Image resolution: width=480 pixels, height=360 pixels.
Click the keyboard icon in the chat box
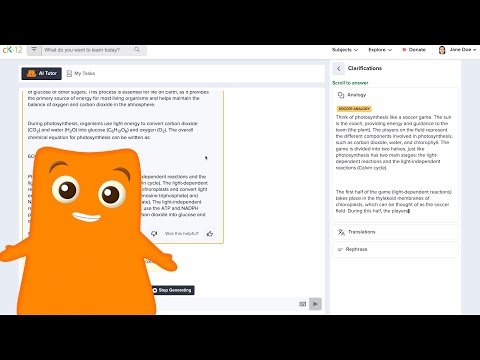point(302,304)
